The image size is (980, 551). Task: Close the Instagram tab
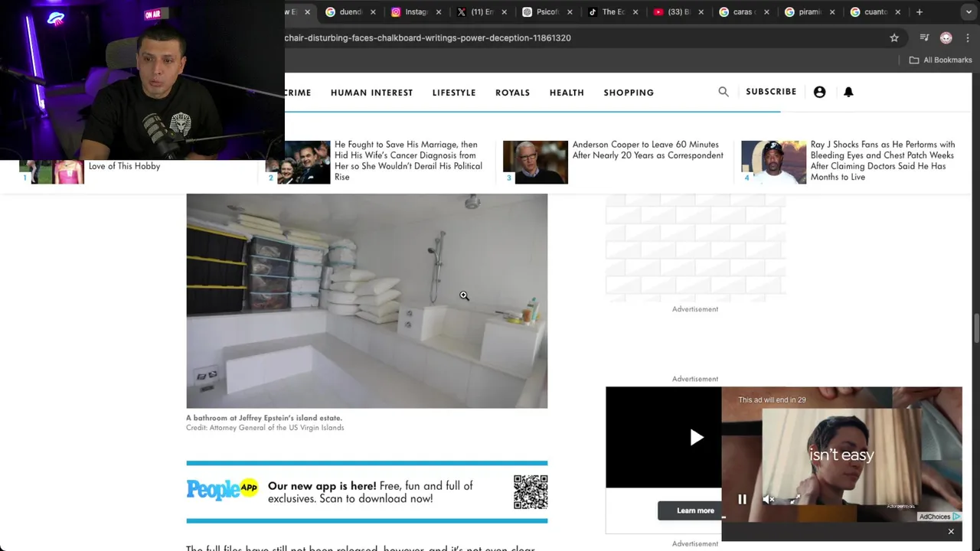coord(439,12)
